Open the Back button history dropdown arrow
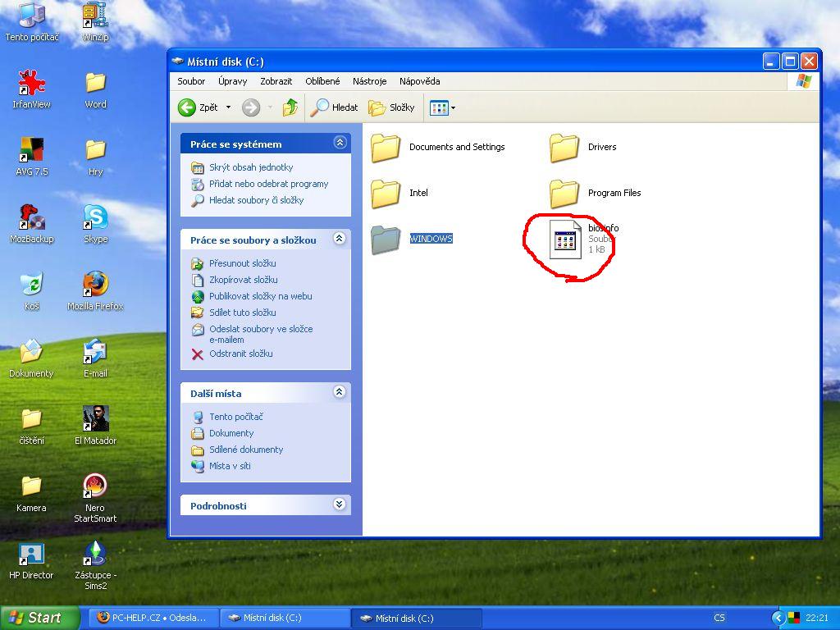 click(x=228, y=107)
